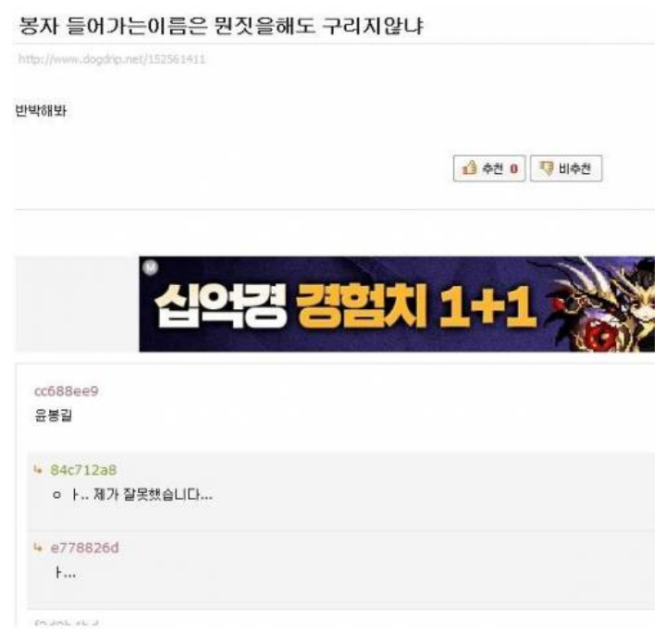This screenshot has height=644, width=666.
Task: Upvote the post with 추천 button
Action: pos(489,168)
